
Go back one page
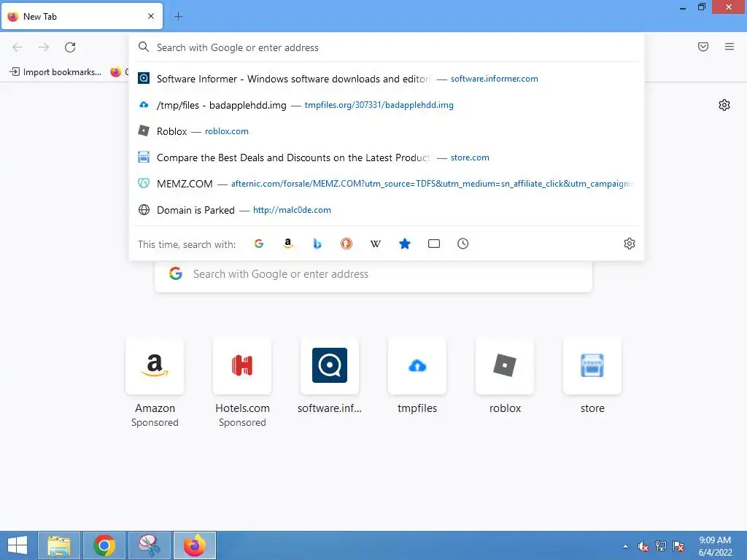(18, 47)
